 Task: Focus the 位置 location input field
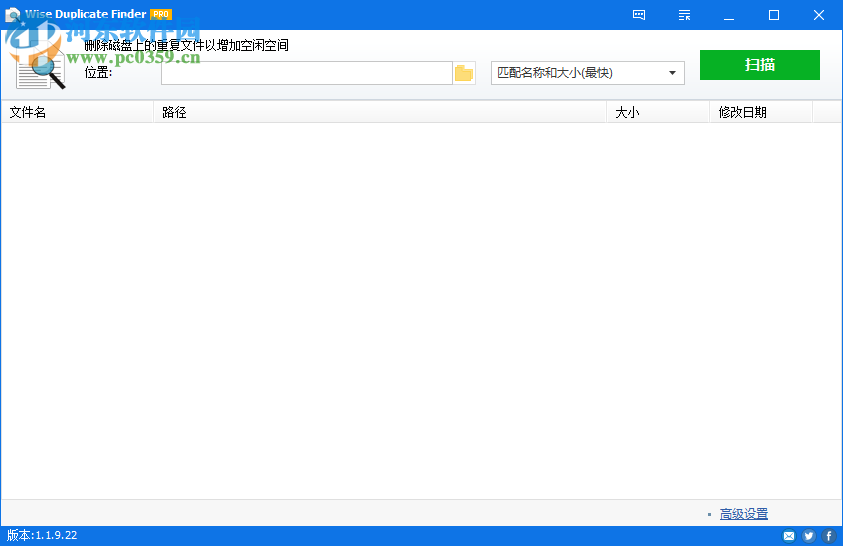click(x=306, y=73)
